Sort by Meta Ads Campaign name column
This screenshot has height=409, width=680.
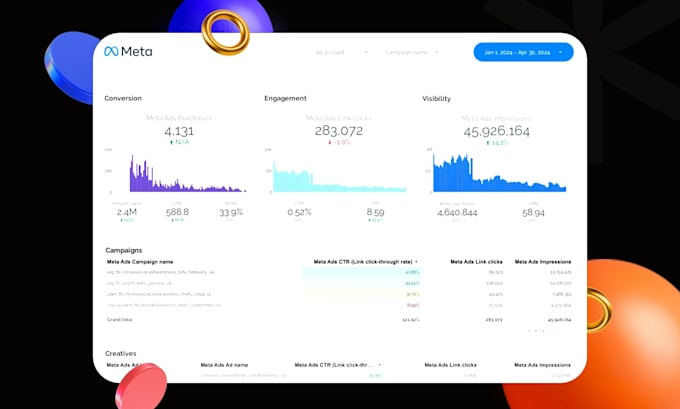pos(140,262)
